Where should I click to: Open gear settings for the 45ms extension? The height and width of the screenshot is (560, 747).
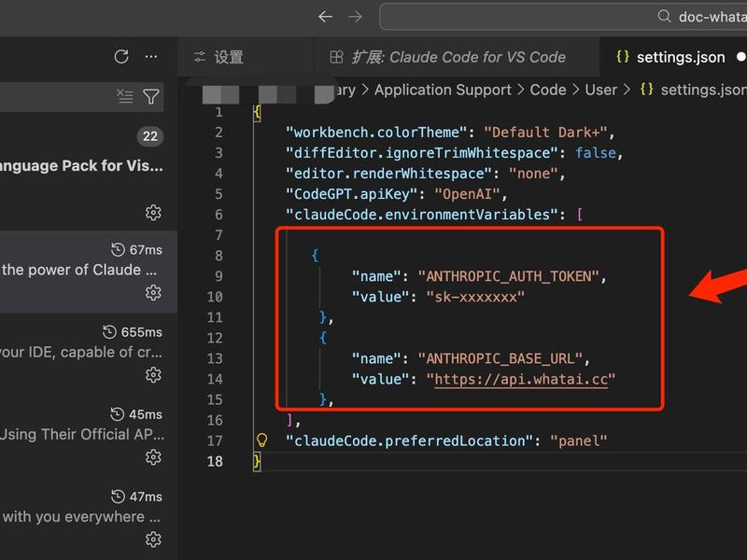click(153, 457)
